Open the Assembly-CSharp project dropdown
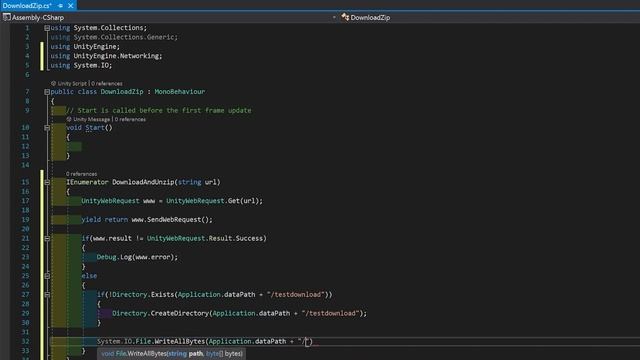 [x=333, y=18]
